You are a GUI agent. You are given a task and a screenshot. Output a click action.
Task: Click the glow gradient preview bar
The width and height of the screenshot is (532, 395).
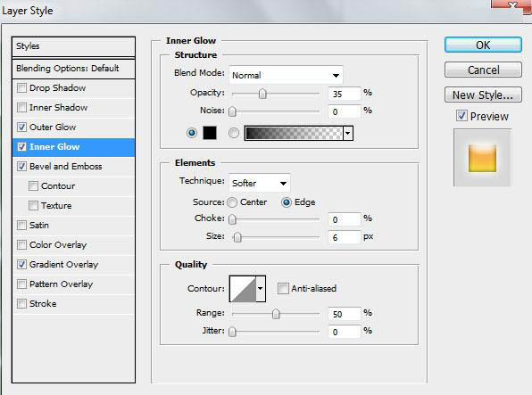click(x=294, y=133)
